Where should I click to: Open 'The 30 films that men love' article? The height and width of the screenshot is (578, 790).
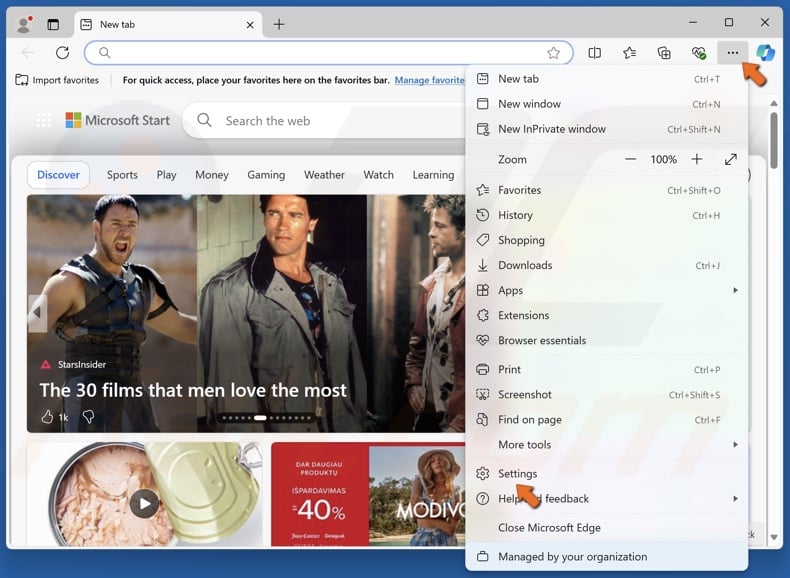point(193,390)
